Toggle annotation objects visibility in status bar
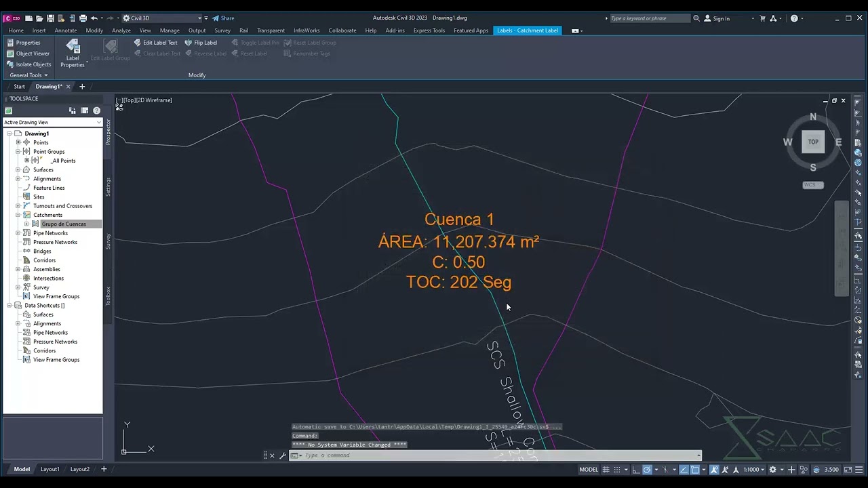 714,470
